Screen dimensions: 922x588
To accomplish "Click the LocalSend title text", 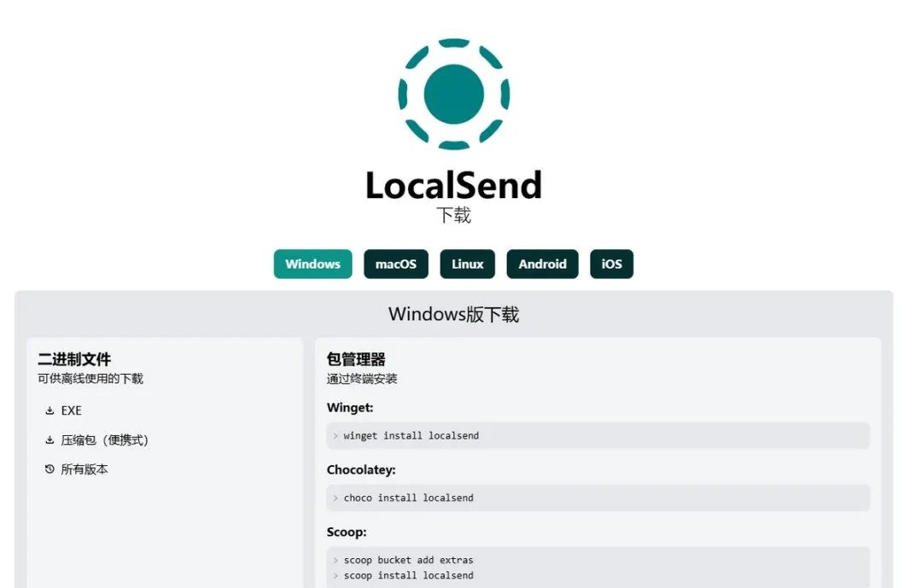I will 453,185.
